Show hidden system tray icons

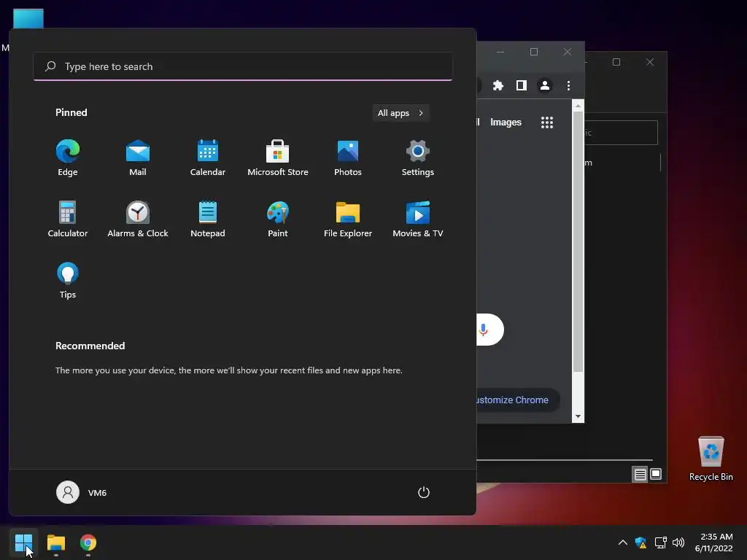622,542
